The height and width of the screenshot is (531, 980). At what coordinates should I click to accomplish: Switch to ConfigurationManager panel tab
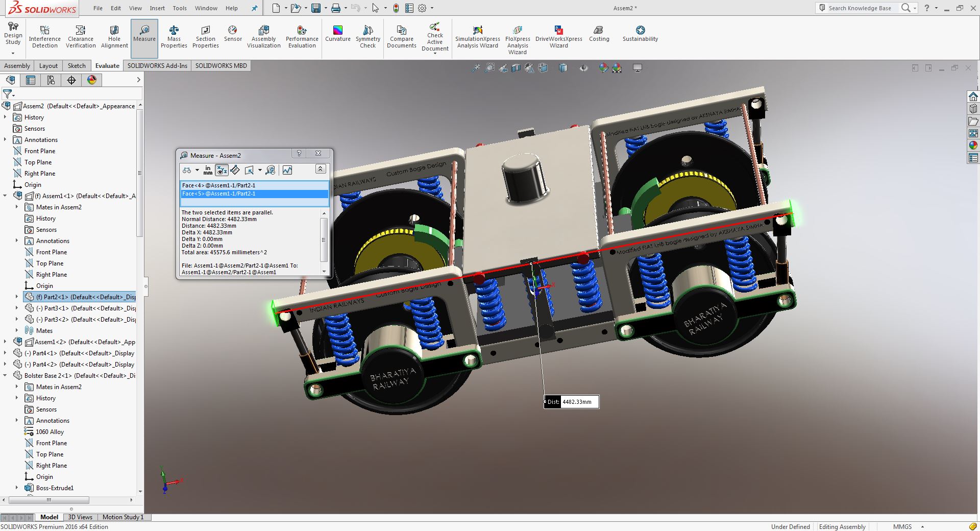coord(51,80)
